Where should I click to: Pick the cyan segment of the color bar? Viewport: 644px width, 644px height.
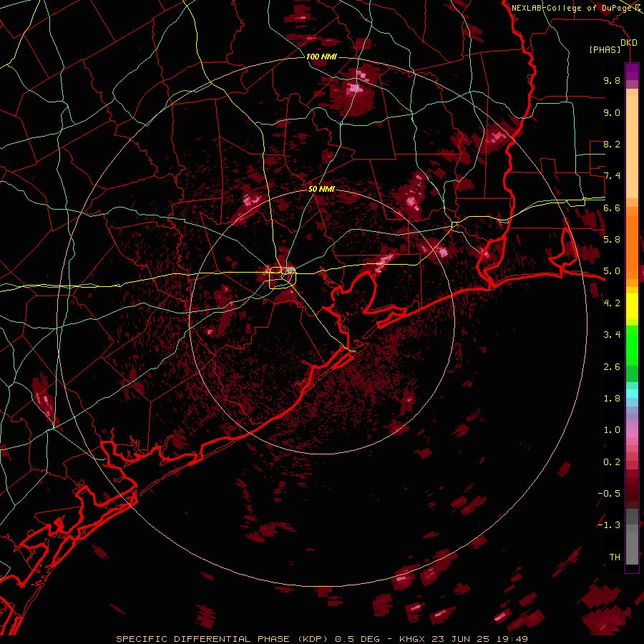point(632,394)
